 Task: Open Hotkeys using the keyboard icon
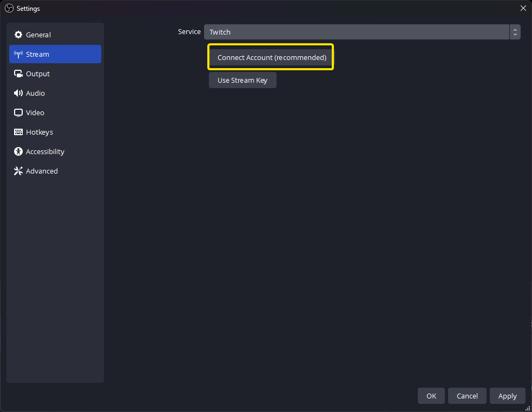pyautogui.click(x=18, y=132)
